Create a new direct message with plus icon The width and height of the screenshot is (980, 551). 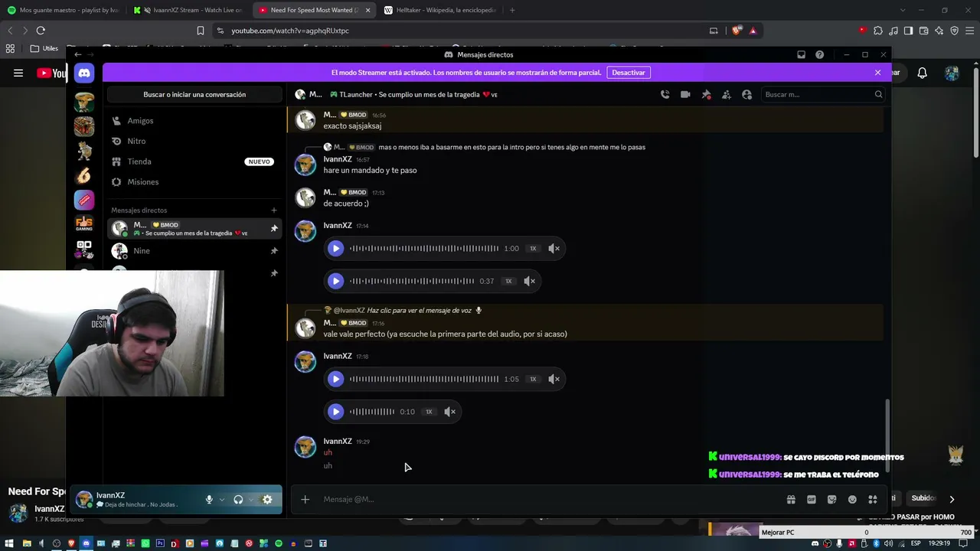pyautogui.click(x=274, y=210)
